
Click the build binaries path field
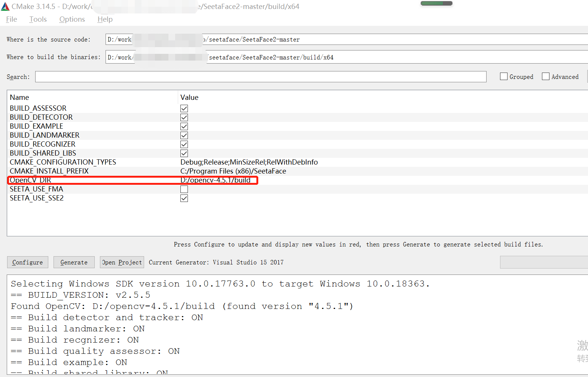(x=347, y=57)
